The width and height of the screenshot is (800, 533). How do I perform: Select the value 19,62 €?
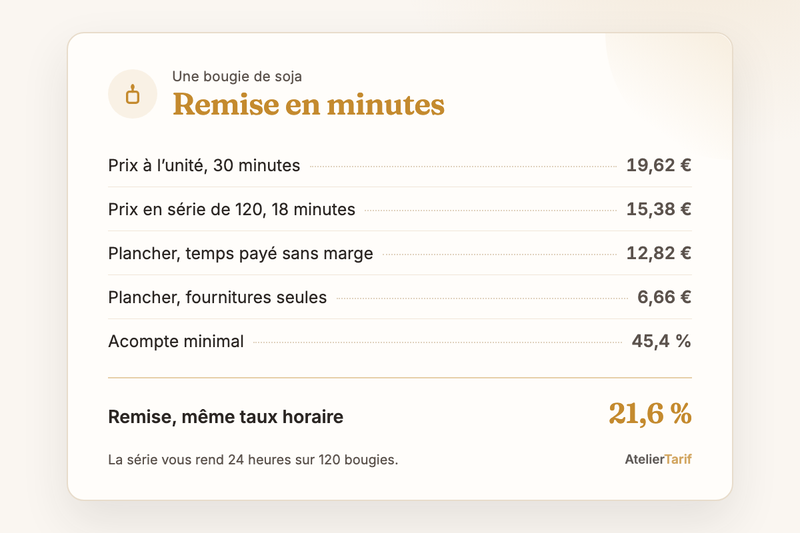[659, 165]
